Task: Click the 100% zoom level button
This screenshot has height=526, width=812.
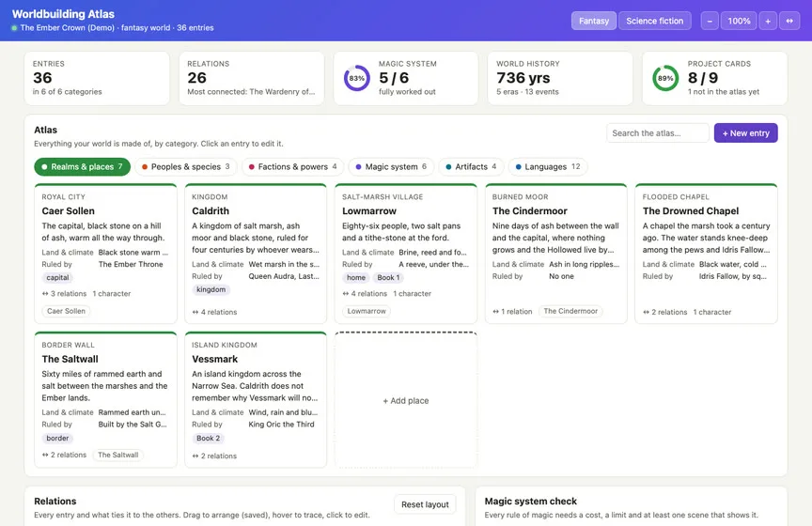Action: (739, 21)
